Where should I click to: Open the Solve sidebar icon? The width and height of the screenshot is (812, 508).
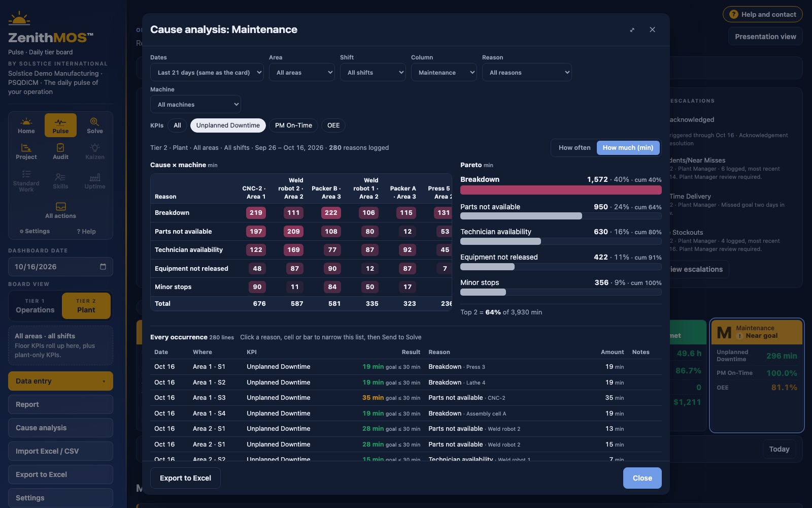coord(95,125)
